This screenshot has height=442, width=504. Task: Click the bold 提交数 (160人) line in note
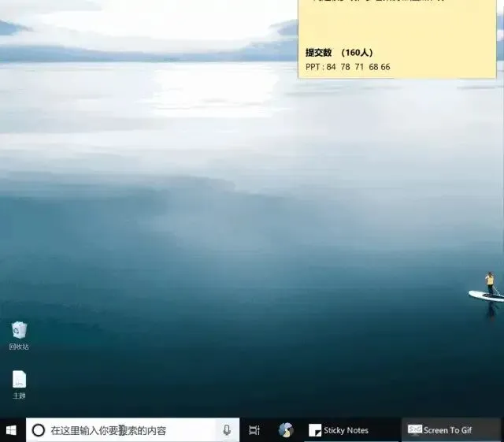click(x=339, y=53)
